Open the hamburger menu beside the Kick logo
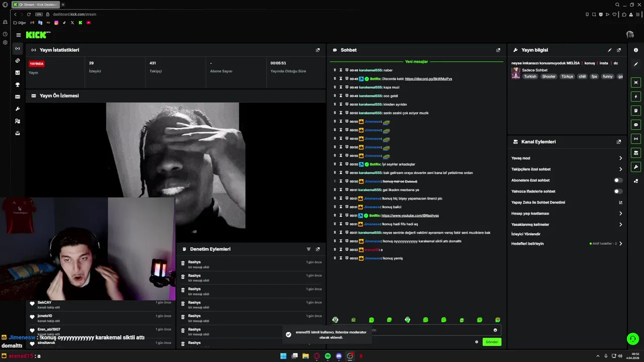This screenshot has height=362, width=644. pyautogui.click(x=18, y=35)
